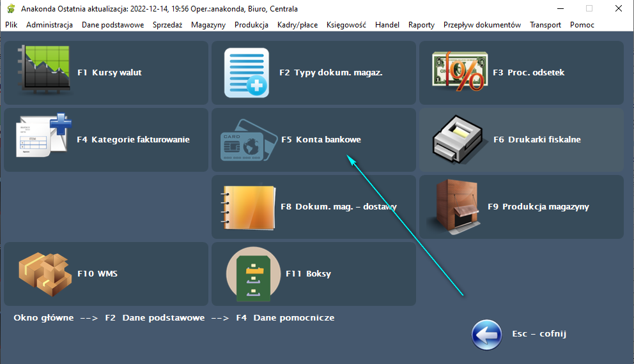Open the Sprzedaż menu
This screenshot has height=364, width=634.
tap(167, 25)
